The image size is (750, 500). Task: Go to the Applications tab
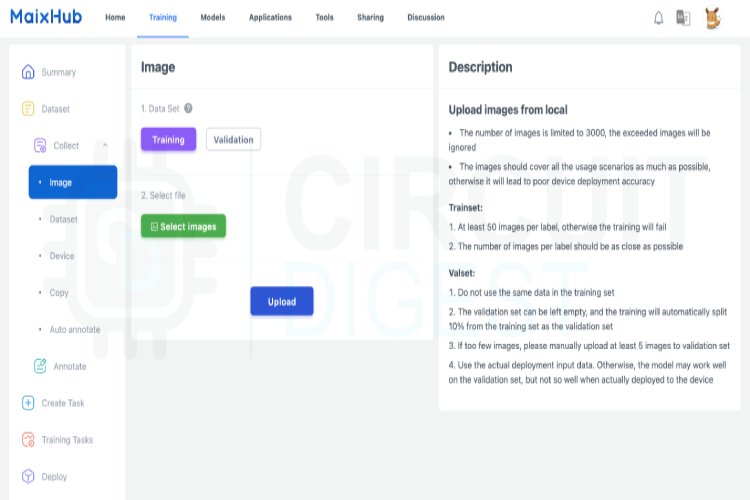tap(270, 18)
